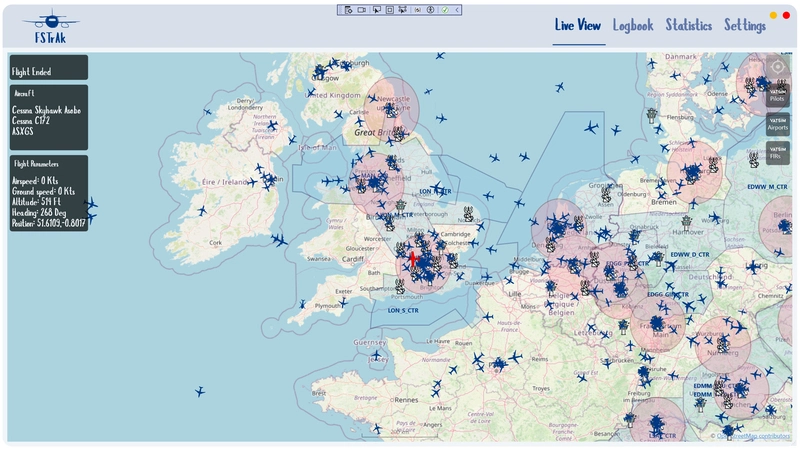Click the FSTrAk airplane logo
Image resolution: width=800 pixels, height=449 pixels.
click(51, 20)
